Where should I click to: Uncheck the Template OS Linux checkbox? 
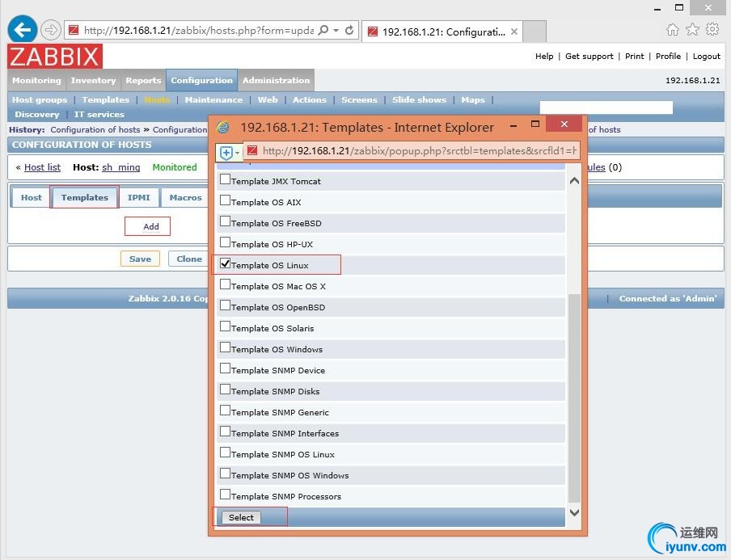(x=225, y=263)
